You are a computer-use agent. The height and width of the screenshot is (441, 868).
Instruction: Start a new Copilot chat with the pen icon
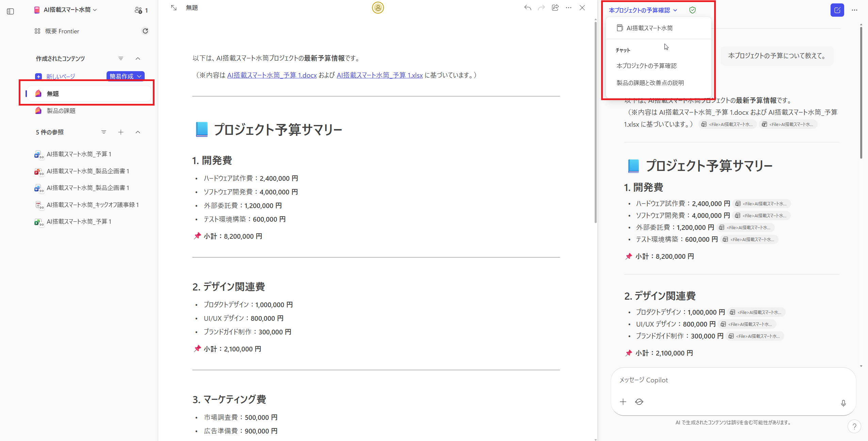coord(837,10)
